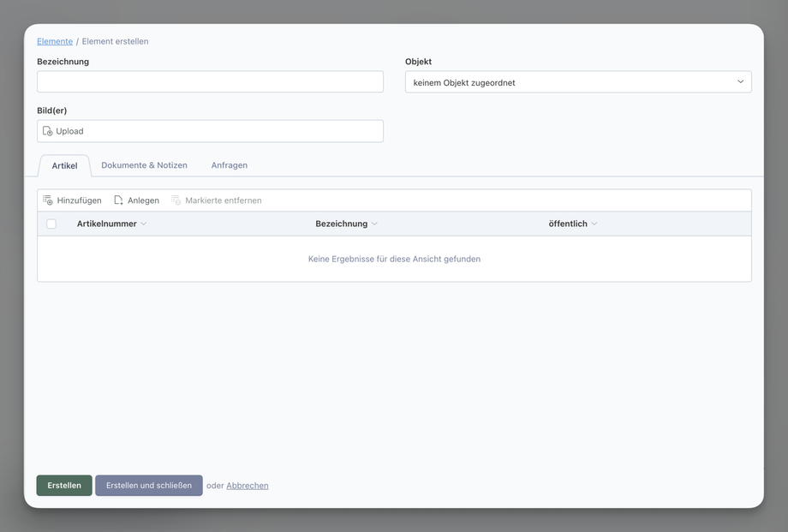Click the öffentlich column header label
Screen dimensions: 788x532
(x=568, y=224)
